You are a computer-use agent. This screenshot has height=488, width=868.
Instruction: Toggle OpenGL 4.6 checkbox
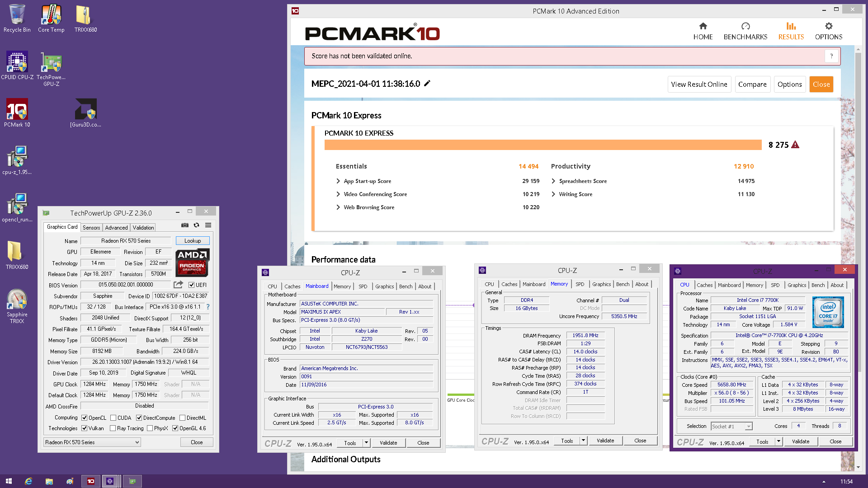click(x=175, y=428)
